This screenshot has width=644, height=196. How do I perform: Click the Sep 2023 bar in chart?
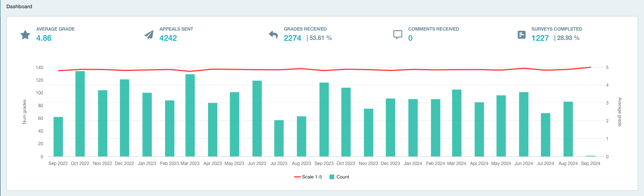(324, 119)
